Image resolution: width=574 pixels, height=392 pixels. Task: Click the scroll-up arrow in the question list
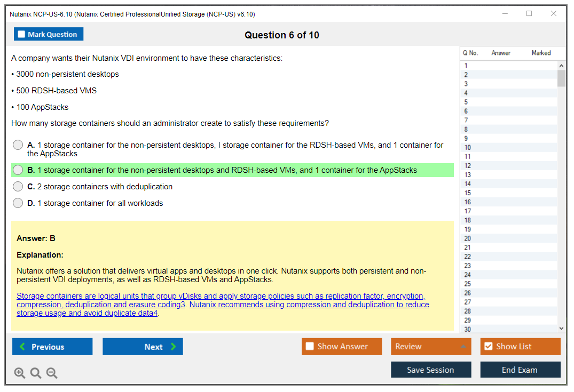561,65
